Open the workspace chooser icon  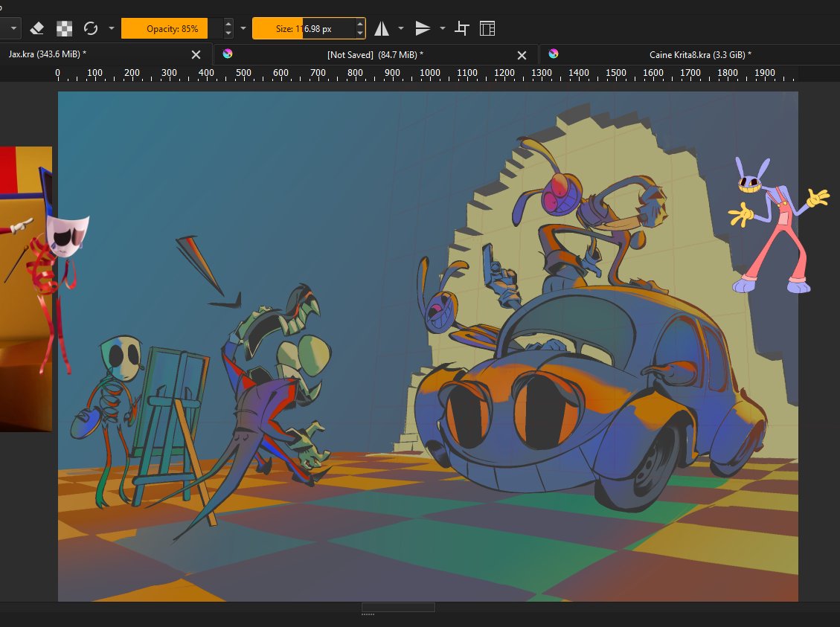(487, 28)
